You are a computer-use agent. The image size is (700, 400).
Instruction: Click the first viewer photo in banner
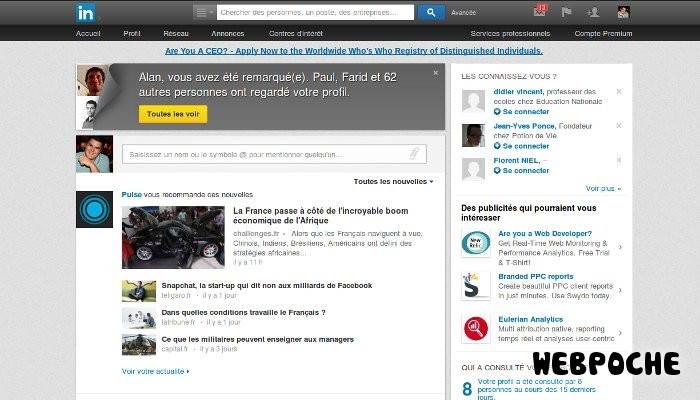[93, 80]
